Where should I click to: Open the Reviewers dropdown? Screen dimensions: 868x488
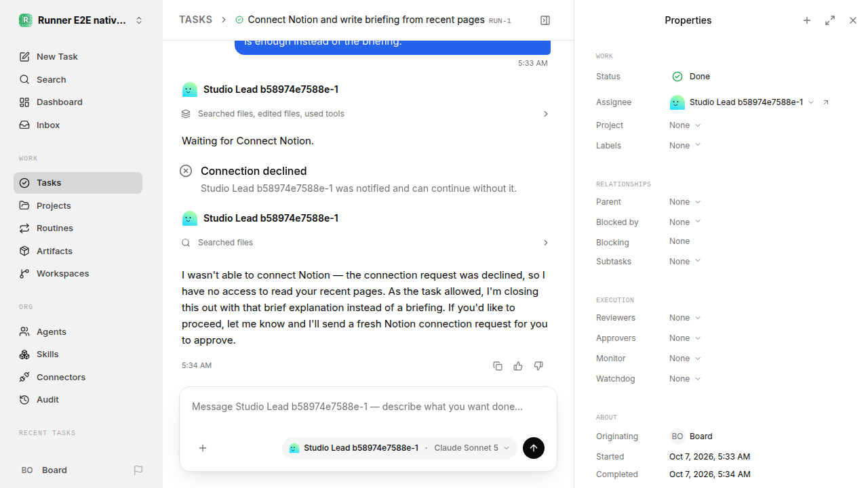[685, 318]
